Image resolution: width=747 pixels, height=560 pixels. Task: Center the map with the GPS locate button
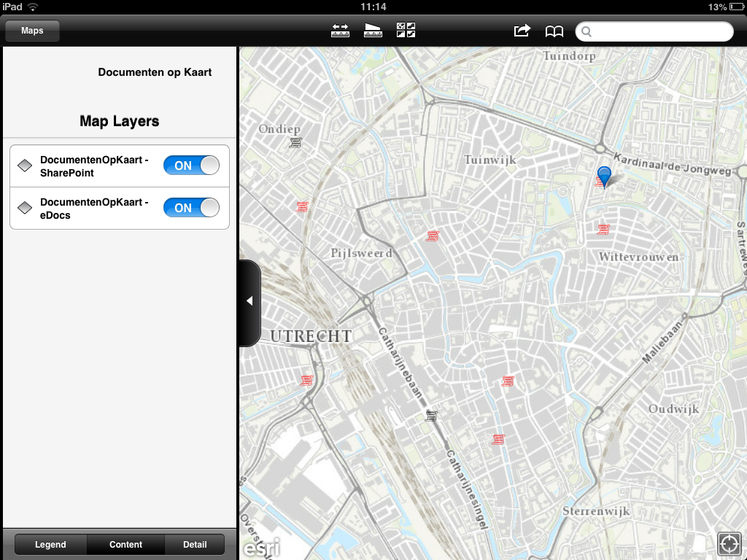point(729,543)
